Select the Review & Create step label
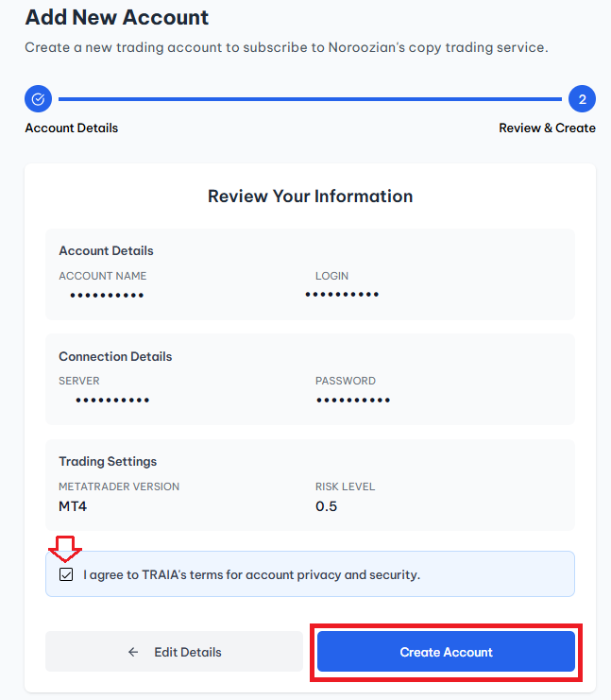Viewport: 611px width, 700px height. click(x=547, y=128)
